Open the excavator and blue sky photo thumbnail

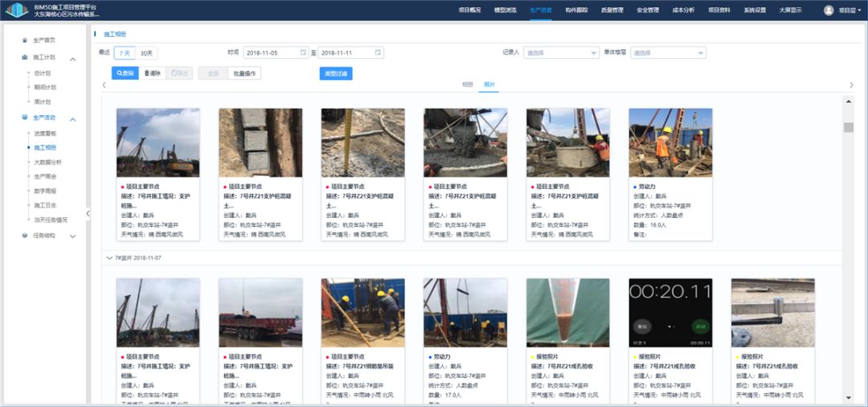158,143
